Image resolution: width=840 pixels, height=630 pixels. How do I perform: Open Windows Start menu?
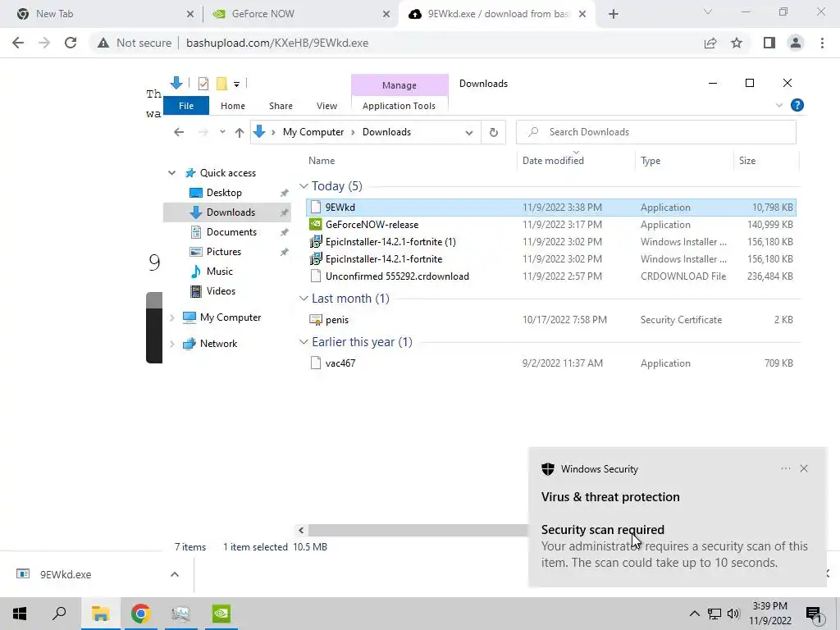pyautogui.click(x=20, y=614)
